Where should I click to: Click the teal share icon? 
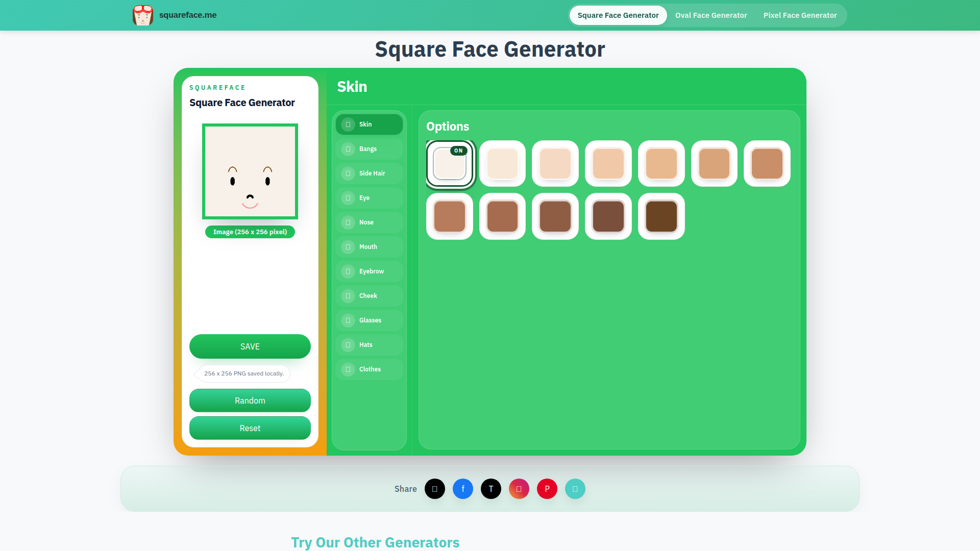coord(575,489)
